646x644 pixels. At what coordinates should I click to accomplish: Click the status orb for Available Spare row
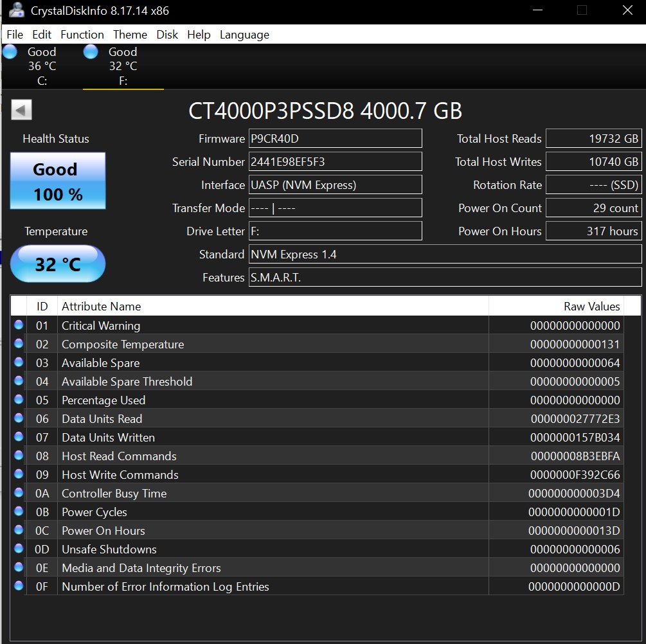[19, 362]
